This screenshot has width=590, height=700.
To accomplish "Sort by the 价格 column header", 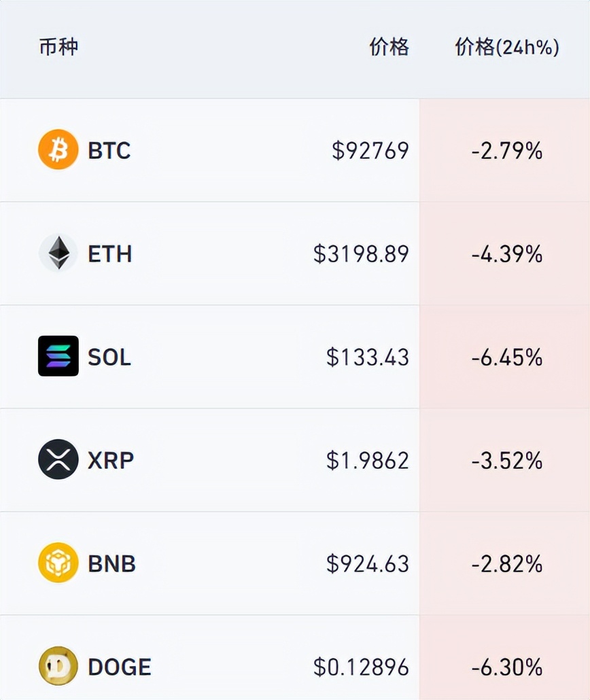I will tap(389, 47).
